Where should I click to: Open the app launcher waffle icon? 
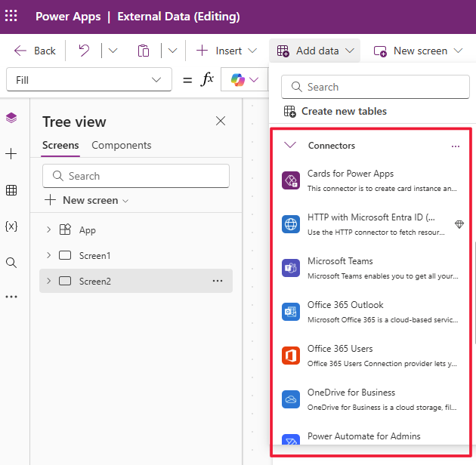tap(11, 16)
